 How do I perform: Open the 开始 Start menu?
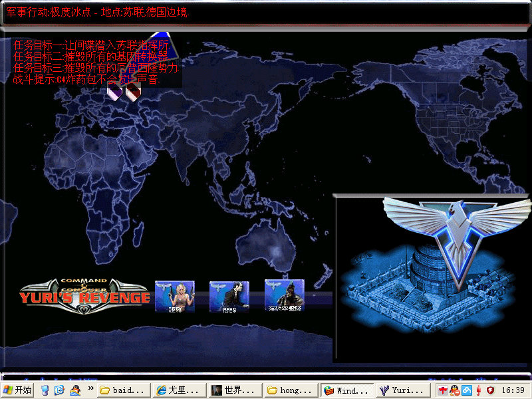pos(17,390)
